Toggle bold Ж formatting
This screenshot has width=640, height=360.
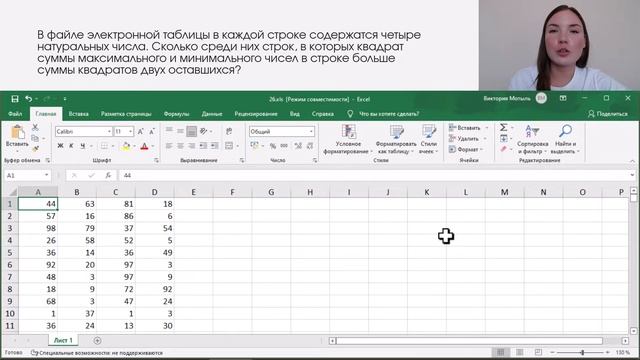60,146
